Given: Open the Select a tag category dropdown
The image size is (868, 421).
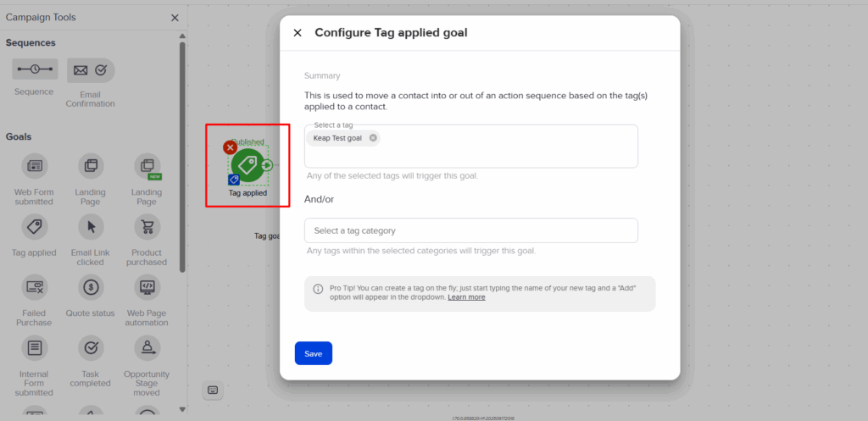Looking at the screenshot, I should (x=471, y=230).
